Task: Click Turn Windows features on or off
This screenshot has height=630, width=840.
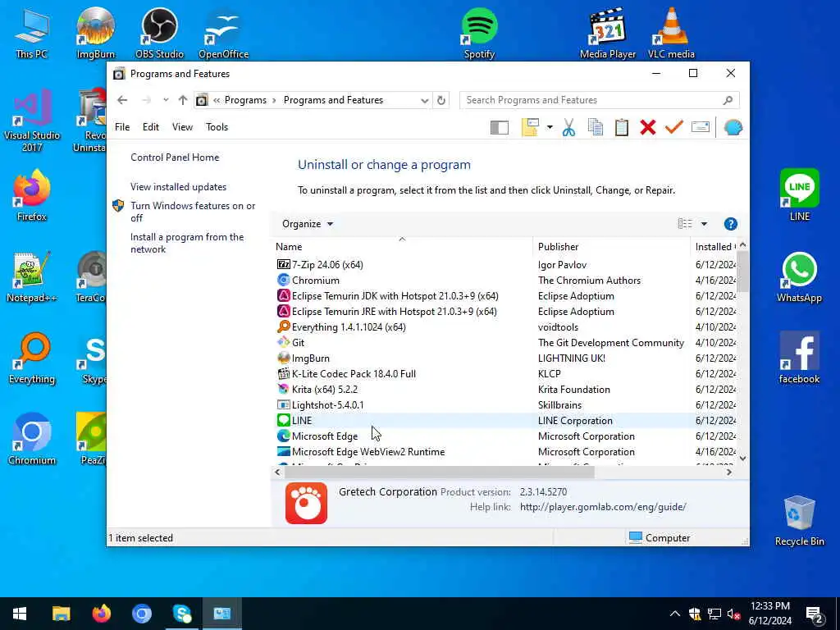Action: pos(193,212)
